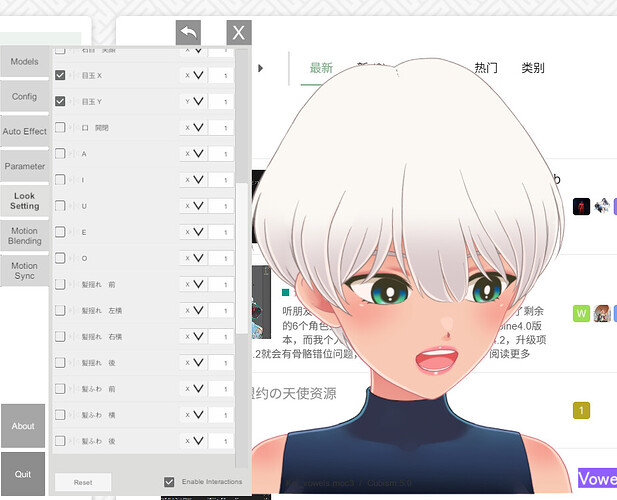617x500 pixels.
Task: Check the 髪揺れ 左横 checkbox
Action: 60,310
